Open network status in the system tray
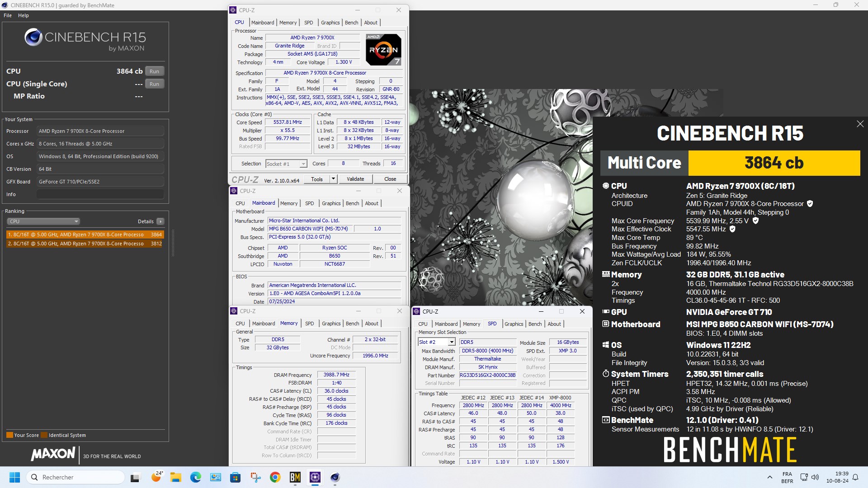Screen dimensions: 868x488 click(x=804, y=477)
